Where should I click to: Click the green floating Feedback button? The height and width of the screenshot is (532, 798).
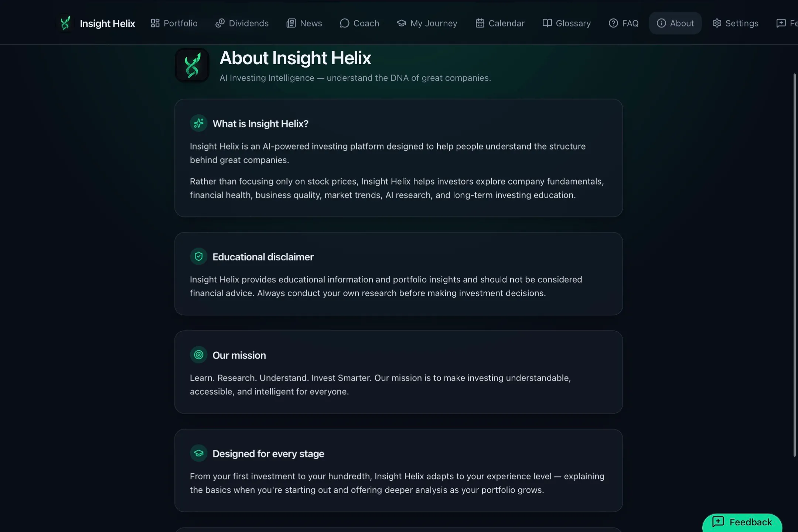pos(742,522)
